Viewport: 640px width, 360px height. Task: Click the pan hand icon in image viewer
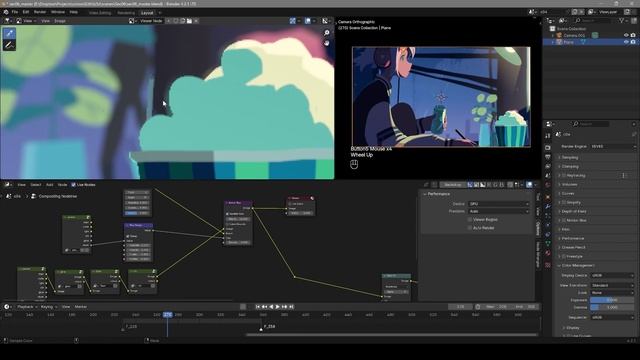327,43
